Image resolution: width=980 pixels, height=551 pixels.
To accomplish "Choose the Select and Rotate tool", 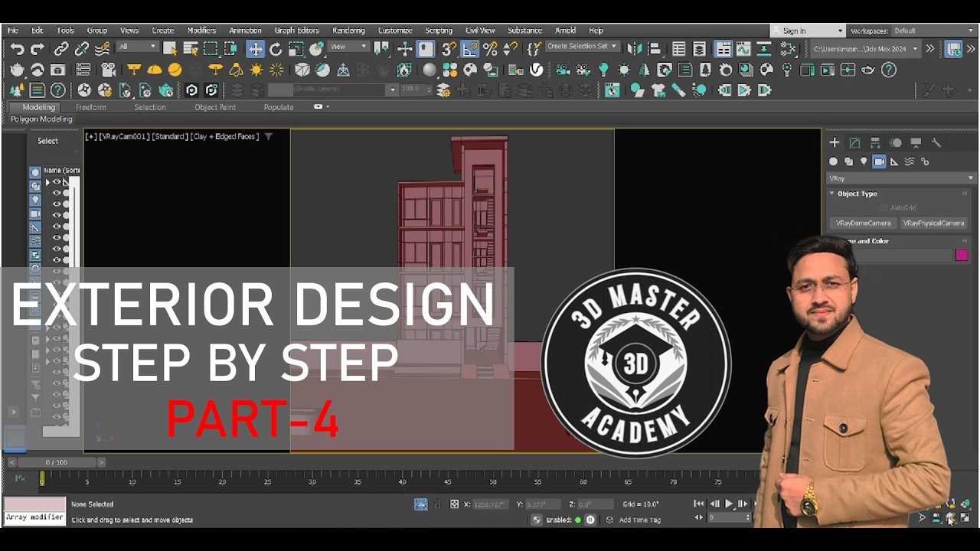I will [x=276, y=49].
